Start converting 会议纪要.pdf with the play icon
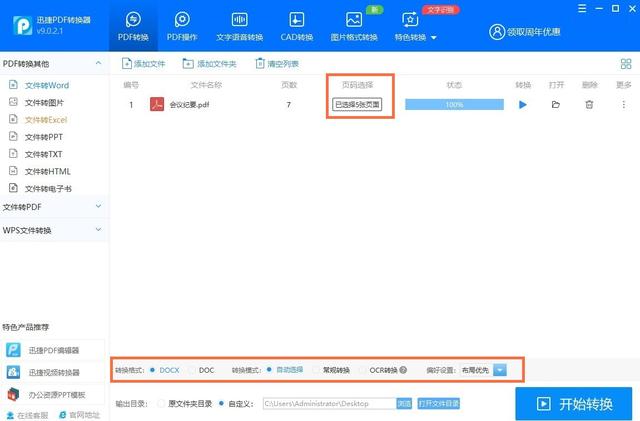The width and height of the screenshot is (640, 421). (x=522, y=104)
